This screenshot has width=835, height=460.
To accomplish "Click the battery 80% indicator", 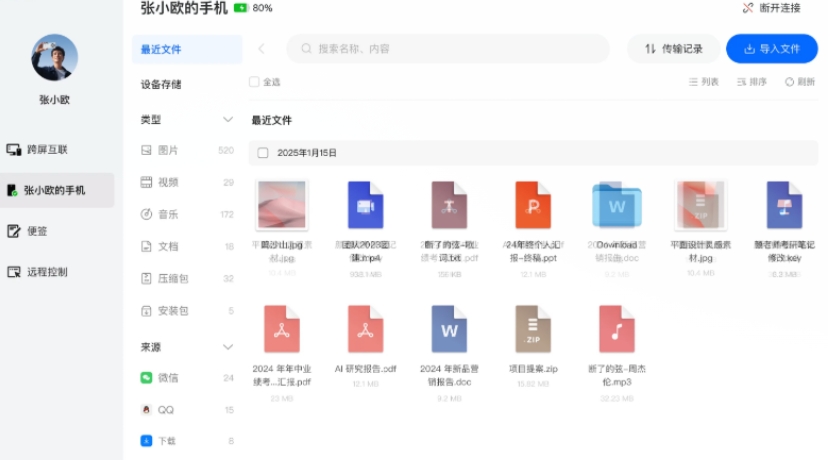I will click(x=253, y=8).
